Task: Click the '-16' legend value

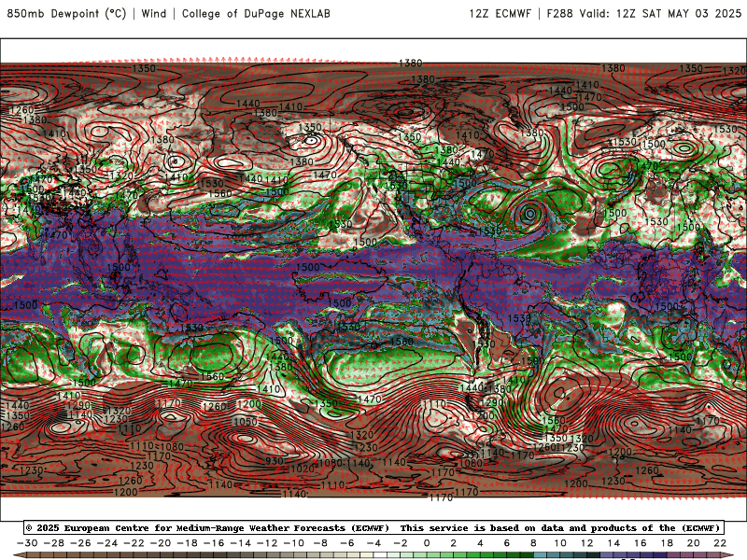Action: tap(214, 543)
